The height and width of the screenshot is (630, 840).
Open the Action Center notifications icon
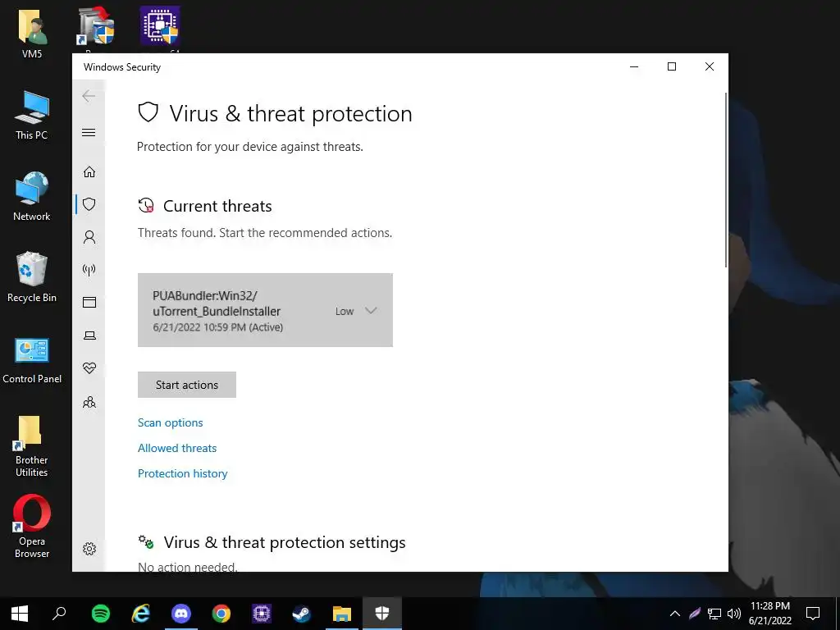pyautogui.click(x=813, y=614)
